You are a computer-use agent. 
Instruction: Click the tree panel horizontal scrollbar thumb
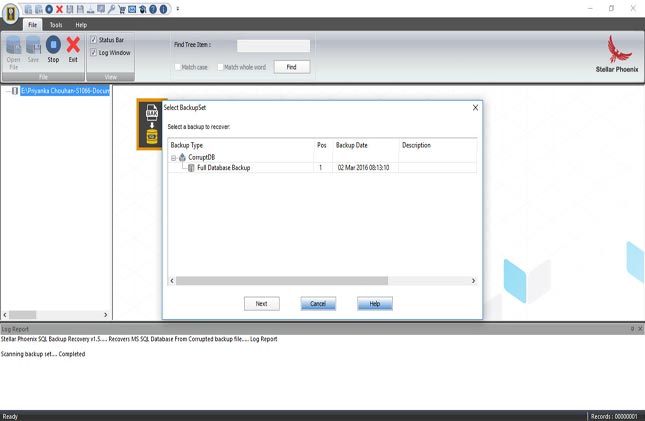pyautogui.click(x=23, y=315)
